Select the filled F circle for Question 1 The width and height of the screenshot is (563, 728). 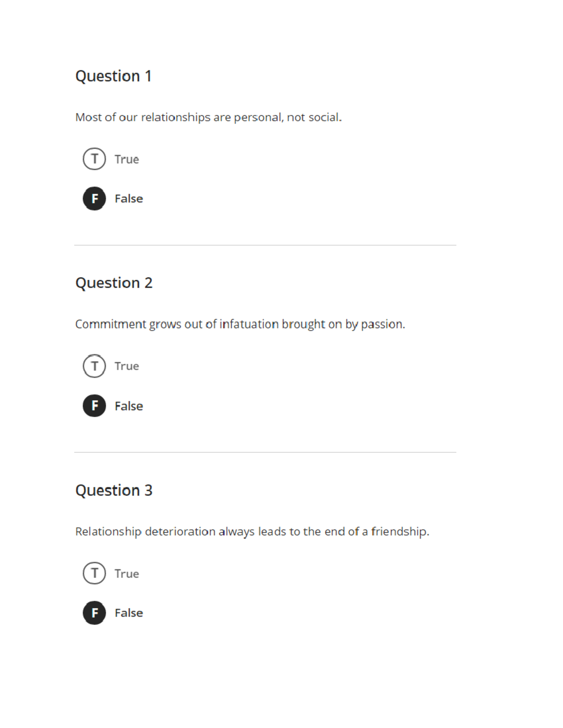[x=94, y=198]
